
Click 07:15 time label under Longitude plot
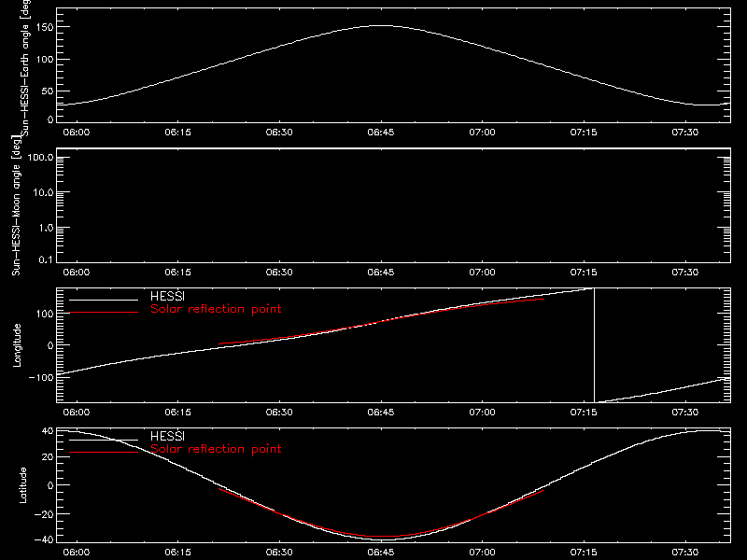[584, 413]
